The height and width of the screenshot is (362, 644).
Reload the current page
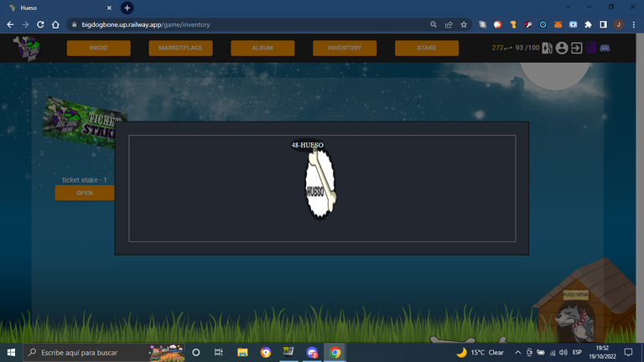coord(40,24)
